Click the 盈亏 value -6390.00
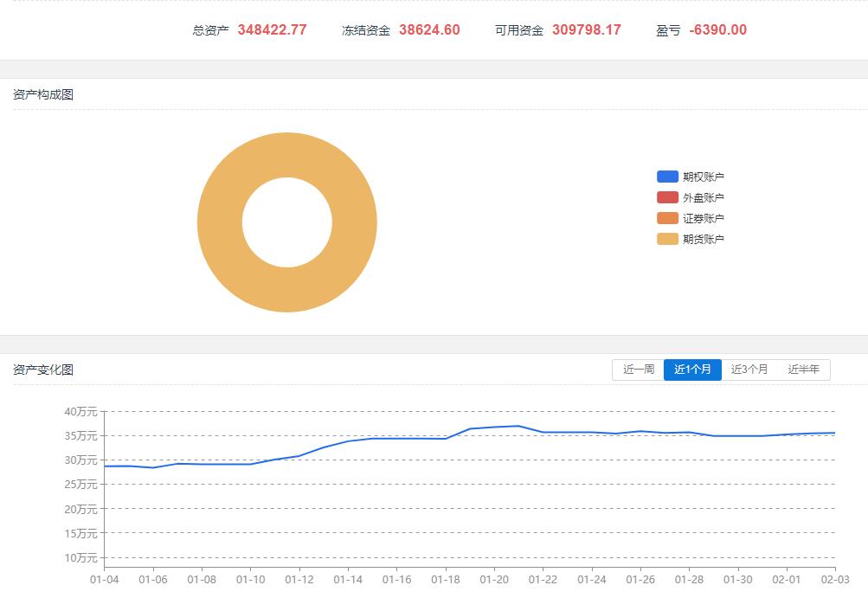 click(717, 30)
